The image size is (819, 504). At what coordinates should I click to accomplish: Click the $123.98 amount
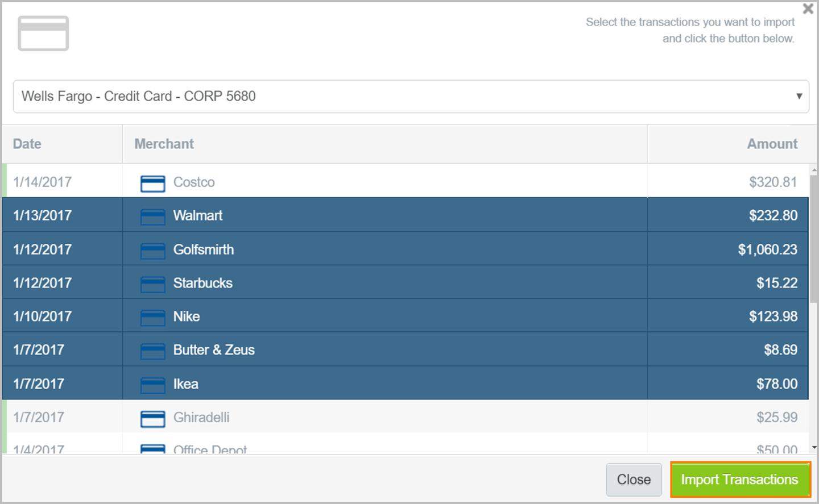[773, 316]
